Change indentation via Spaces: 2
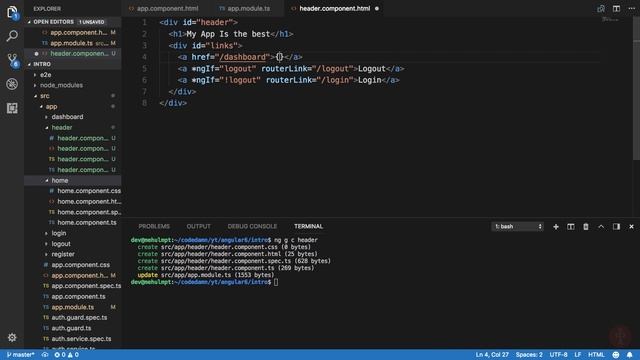 coord(529,355)
